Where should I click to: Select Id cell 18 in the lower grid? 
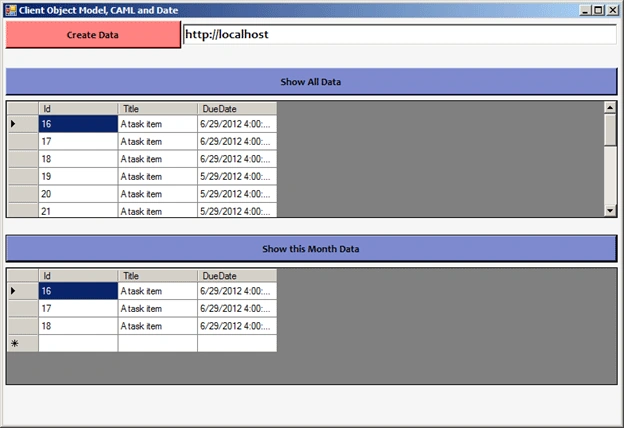pyautogui.click(x=78, y=326)
